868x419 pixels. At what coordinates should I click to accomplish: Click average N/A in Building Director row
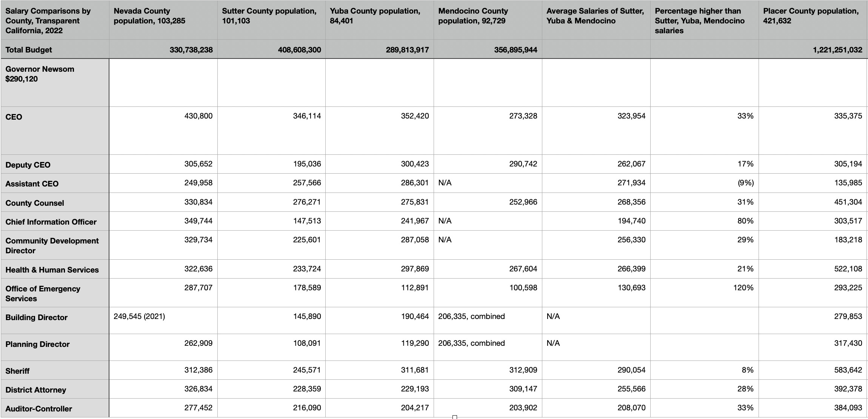pos(553,316)
